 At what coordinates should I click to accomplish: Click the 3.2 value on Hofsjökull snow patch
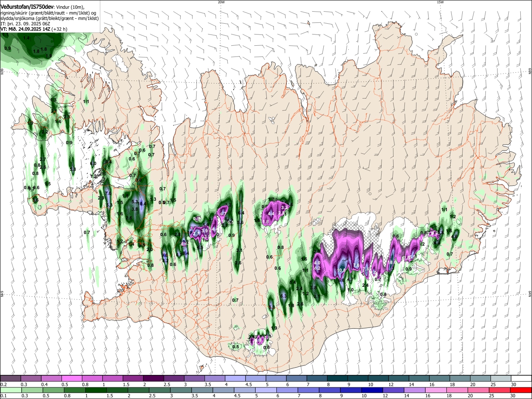pos(285,207)
